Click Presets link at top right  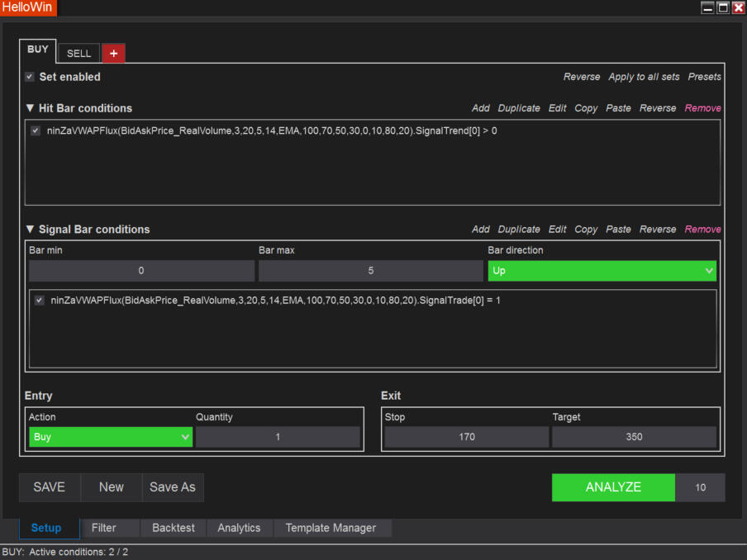(x=704, y=77)
